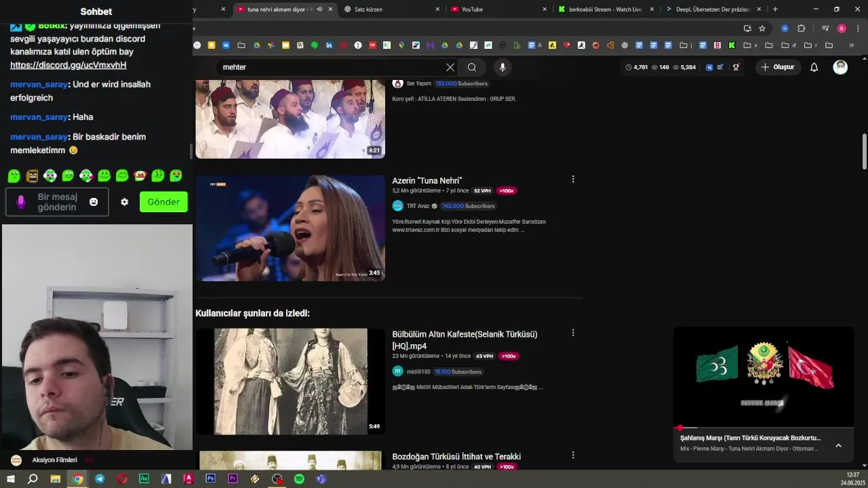
Task: Open the browser media control icon
Action: click(x=825, y=28)
